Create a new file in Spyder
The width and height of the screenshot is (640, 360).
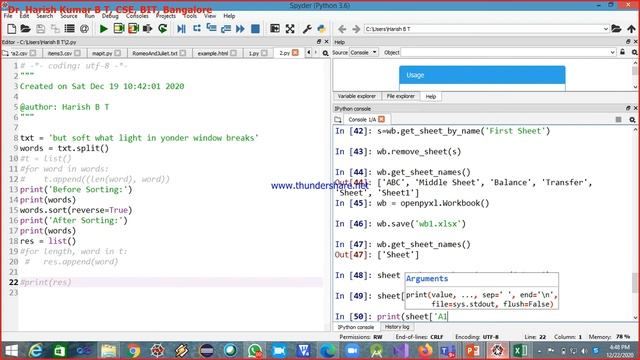pyautogui.click(x=11, y=29)
